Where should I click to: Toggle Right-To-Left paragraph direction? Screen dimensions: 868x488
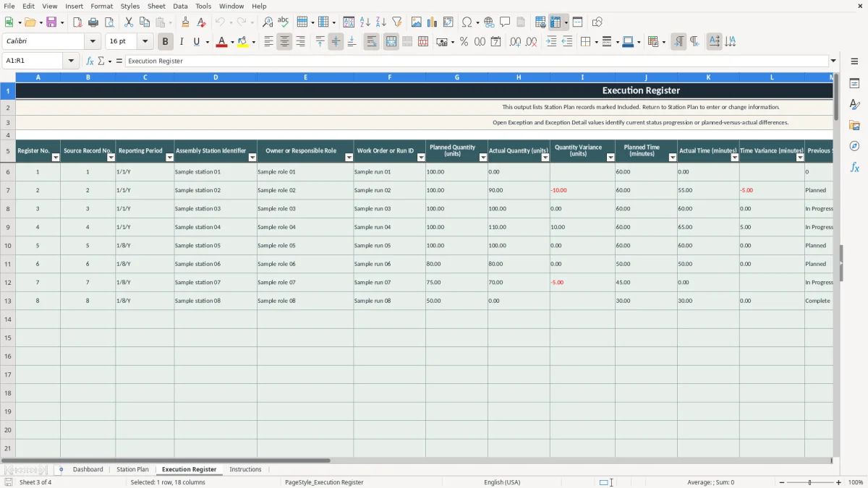pyautogui.click(x=694, y=42)
